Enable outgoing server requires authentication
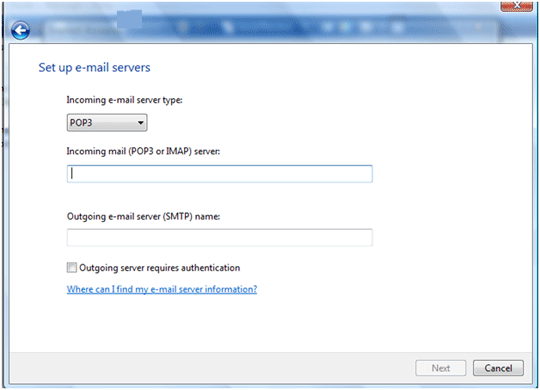The image size is (540, 390). pos(72,268)
